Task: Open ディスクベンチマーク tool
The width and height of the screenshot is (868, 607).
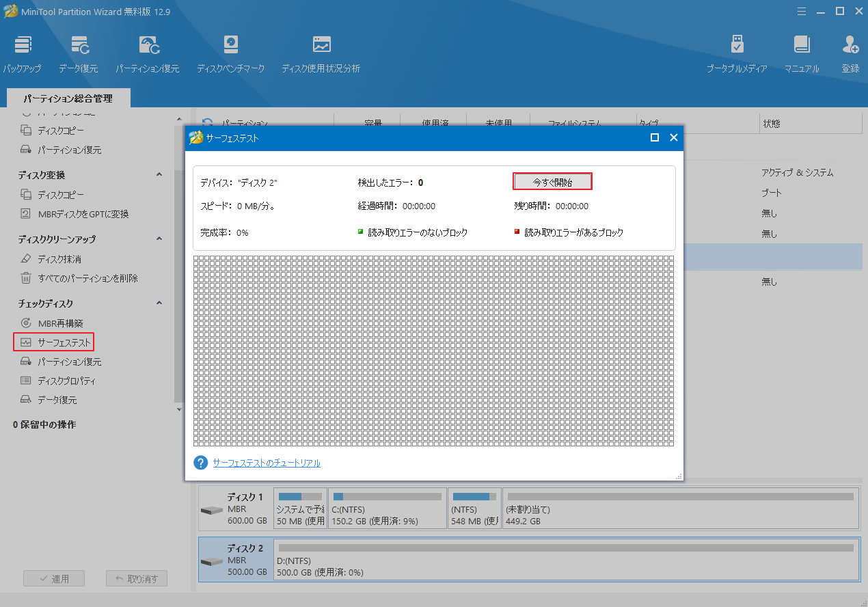Action: (x=230, y=54)
